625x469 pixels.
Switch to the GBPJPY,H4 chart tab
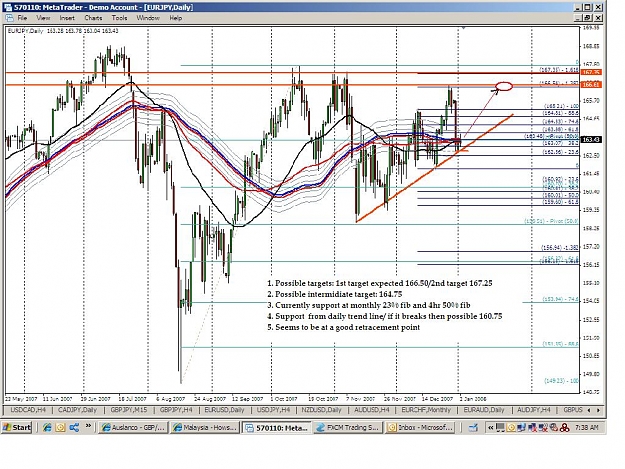[x=176, y=410]
